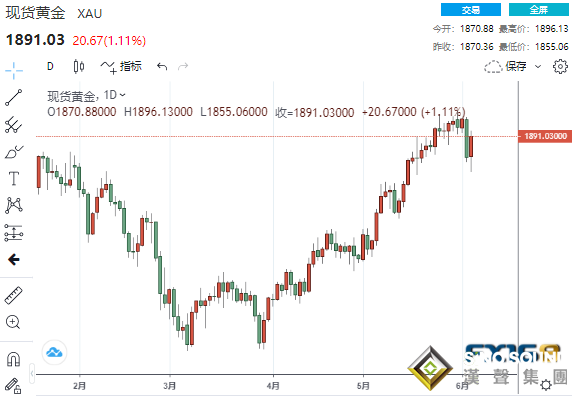Undo the last chart action
Screen dimensions: 572x396
click(x=162, y=66)
